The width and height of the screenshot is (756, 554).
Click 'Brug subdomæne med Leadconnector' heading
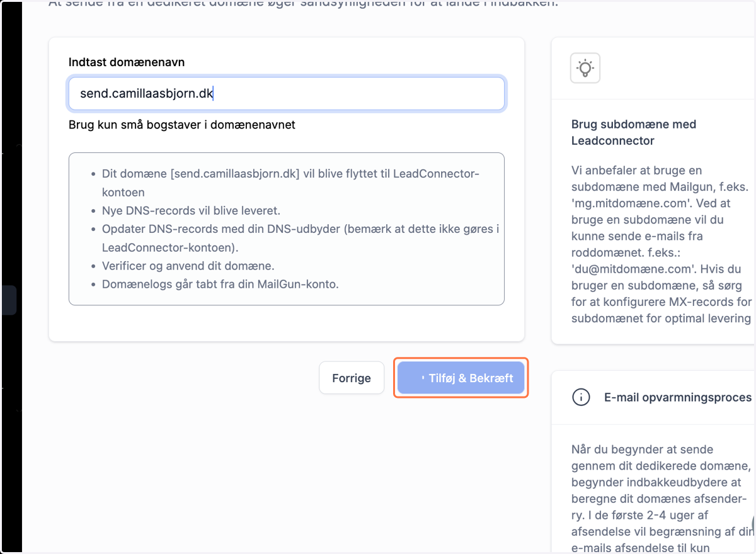634,132
